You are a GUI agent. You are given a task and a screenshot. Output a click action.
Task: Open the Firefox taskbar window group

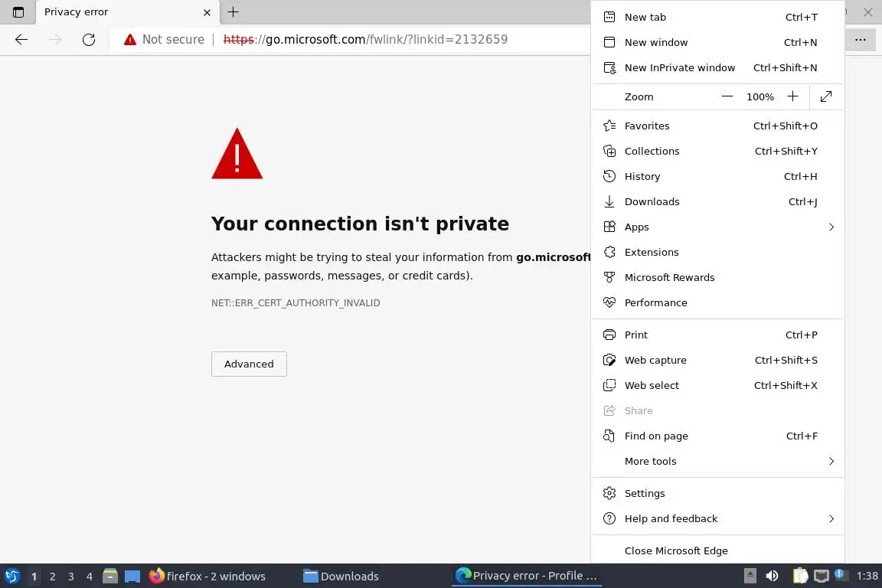point(208,576)
